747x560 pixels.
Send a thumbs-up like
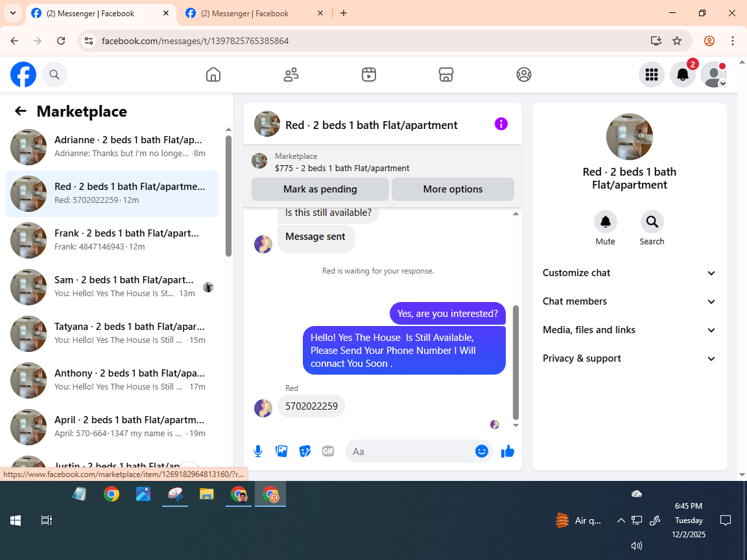tap(508, 451)
